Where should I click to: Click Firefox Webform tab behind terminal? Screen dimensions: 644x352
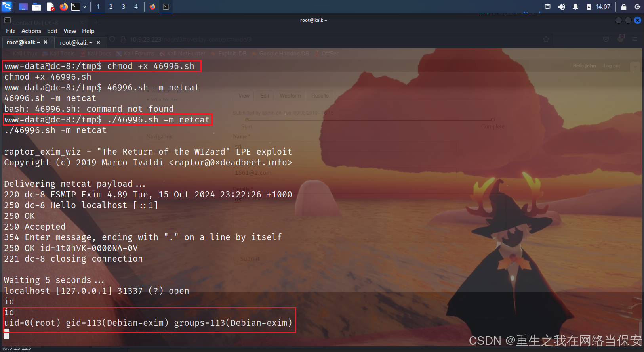click(290, 96)
